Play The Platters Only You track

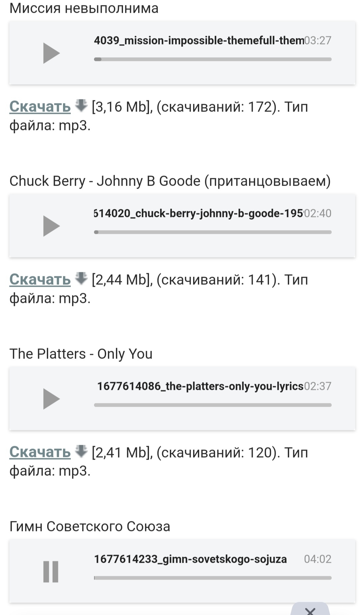click(x=51, y=399)
